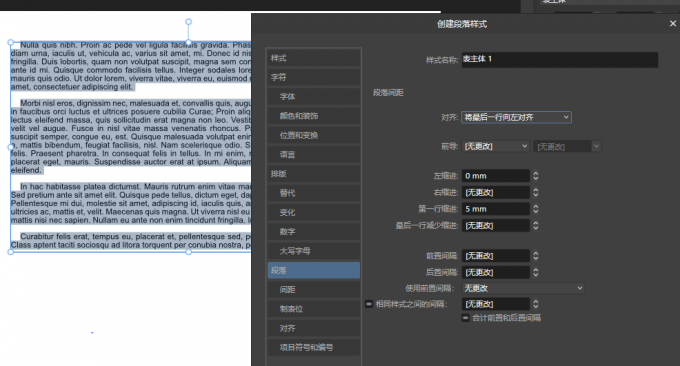Toggle the 相同样式之间的间隔 checkbox

[x=369, y=304]
